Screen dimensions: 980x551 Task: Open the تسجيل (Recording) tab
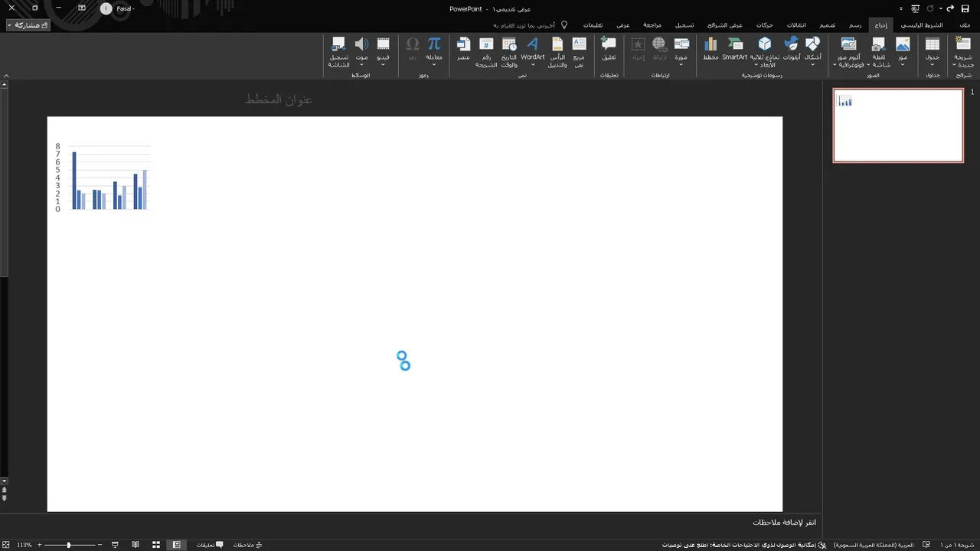point(684,24)
